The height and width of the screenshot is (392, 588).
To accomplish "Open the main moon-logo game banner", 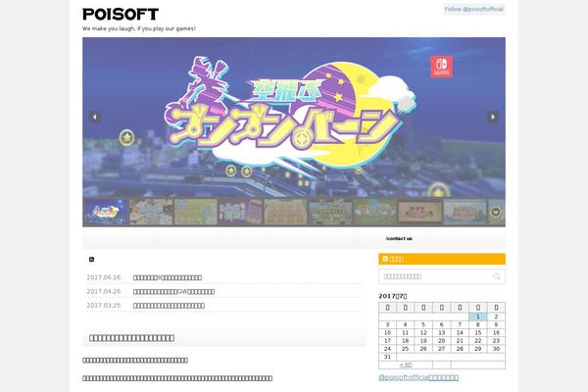I will [x=294, y=117].
